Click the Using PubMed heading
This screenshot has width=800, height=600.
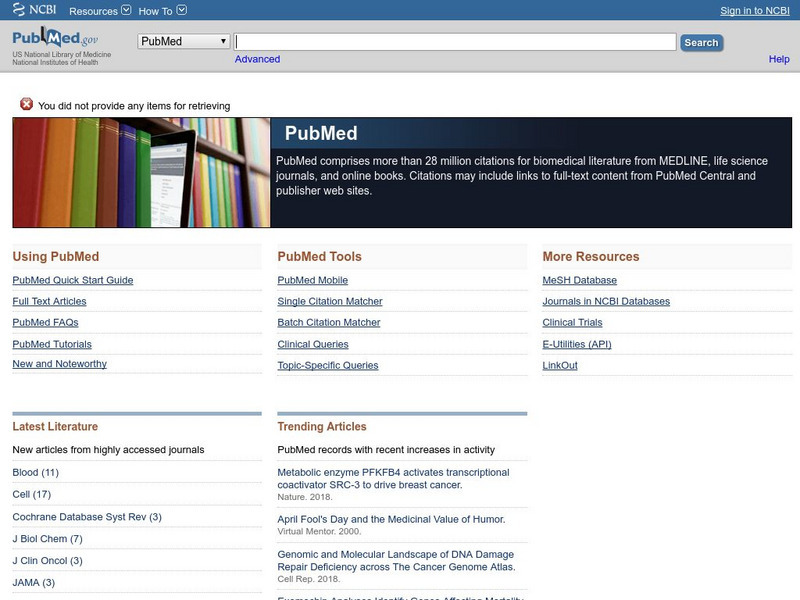56,257
